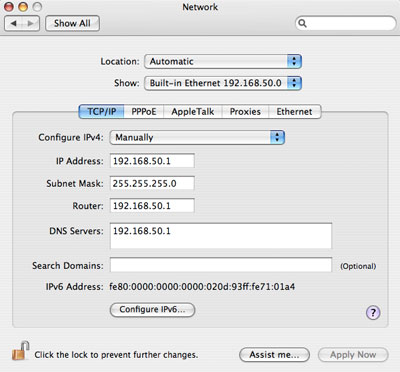Click the "(Optional)" label

click(x=358, y=266)
